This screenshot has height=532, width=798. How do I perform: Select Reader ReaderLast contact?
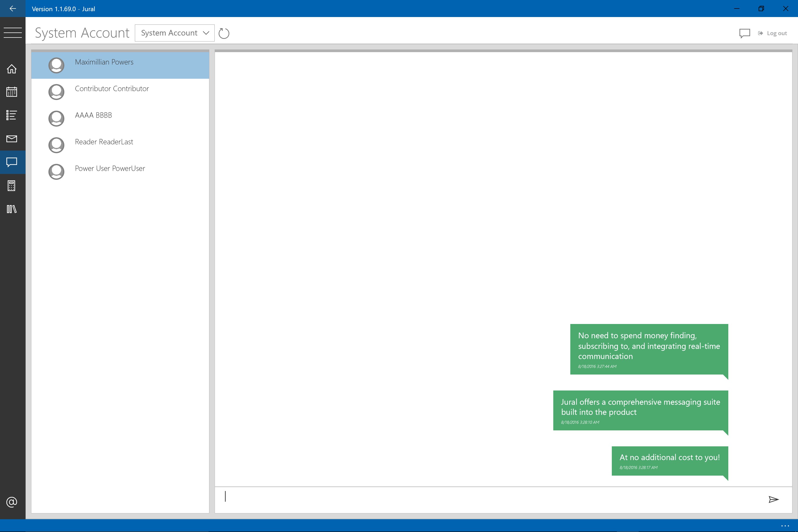[x=104, y=142]
